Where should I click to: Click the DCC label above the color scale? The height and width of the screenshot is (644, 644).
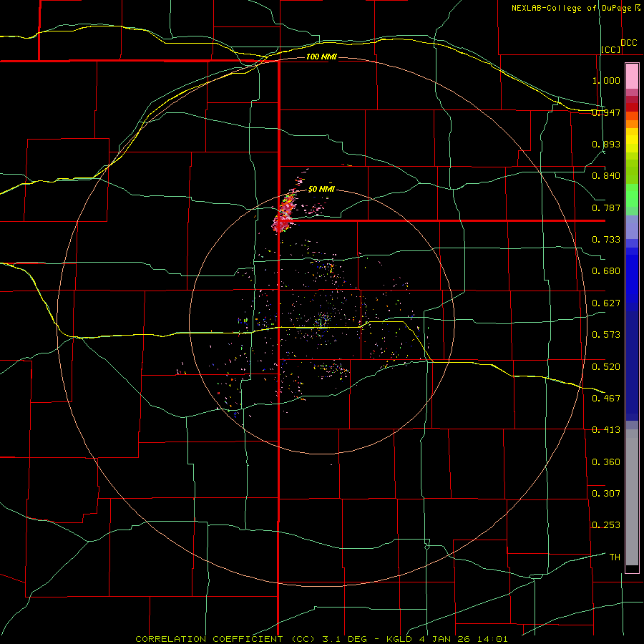629,43
